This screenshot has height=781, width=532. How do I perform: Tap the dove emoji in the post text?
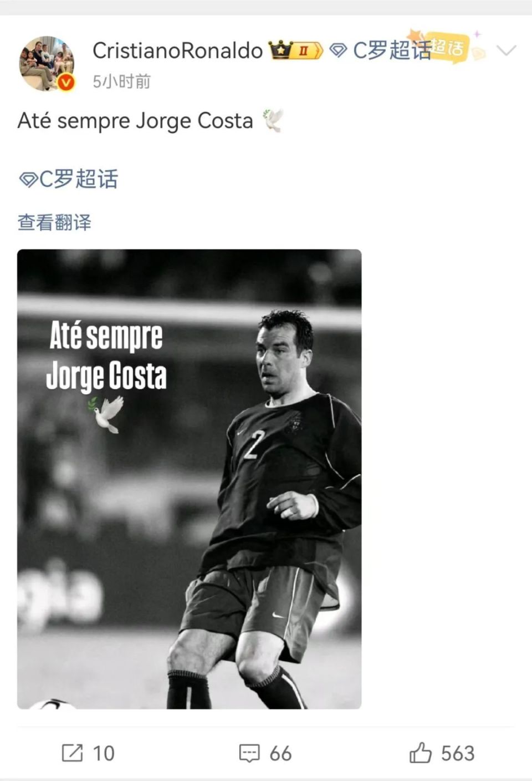click(273, 120)
